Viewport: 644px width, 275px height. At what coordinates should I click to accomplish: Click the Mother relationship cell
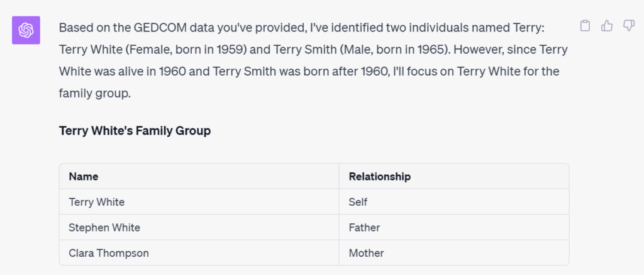pyautogui.click(x=454, y=253)
